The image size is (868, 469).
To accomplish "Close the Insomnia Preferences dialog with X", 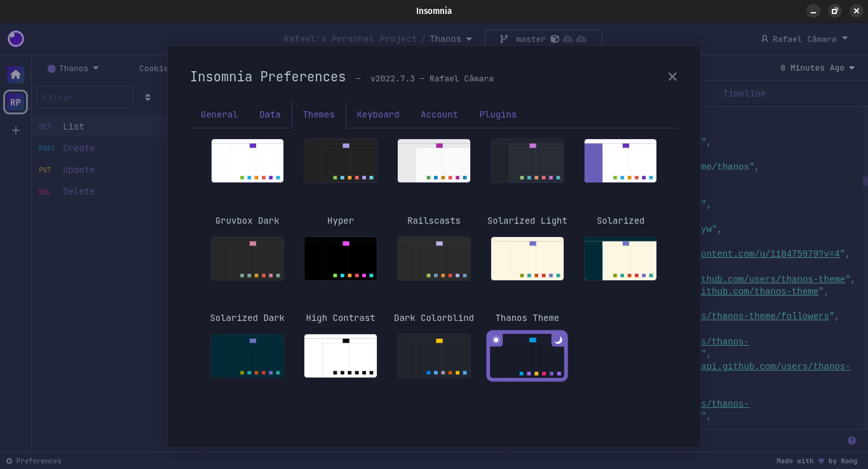I will (672, 76).
